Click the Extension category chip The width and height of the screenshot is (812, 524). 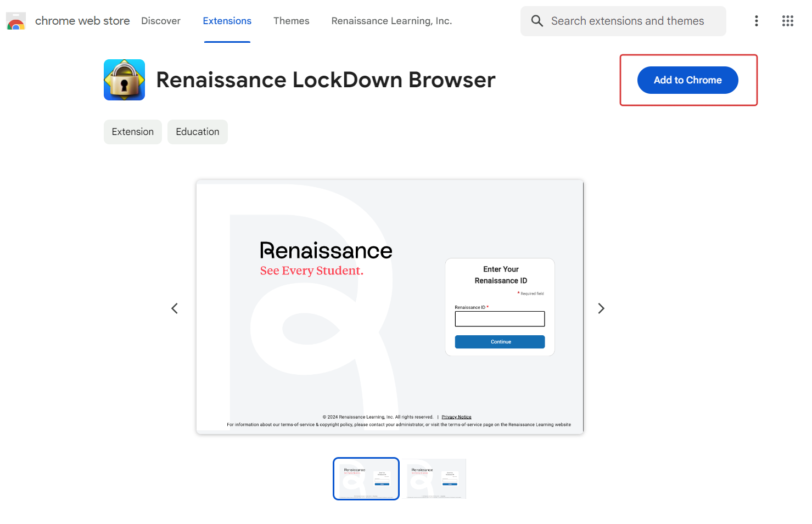pos(133,132)
